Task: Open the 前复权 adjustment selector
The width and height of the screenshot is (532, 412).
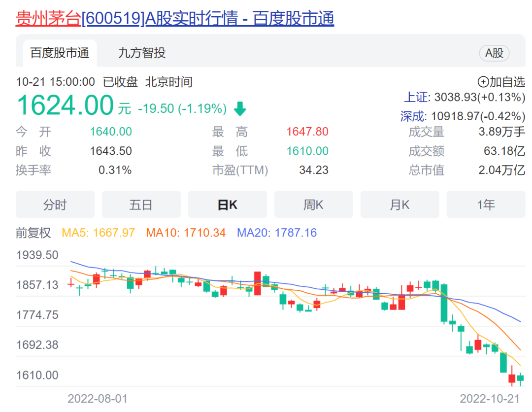Action: [33, 233]
